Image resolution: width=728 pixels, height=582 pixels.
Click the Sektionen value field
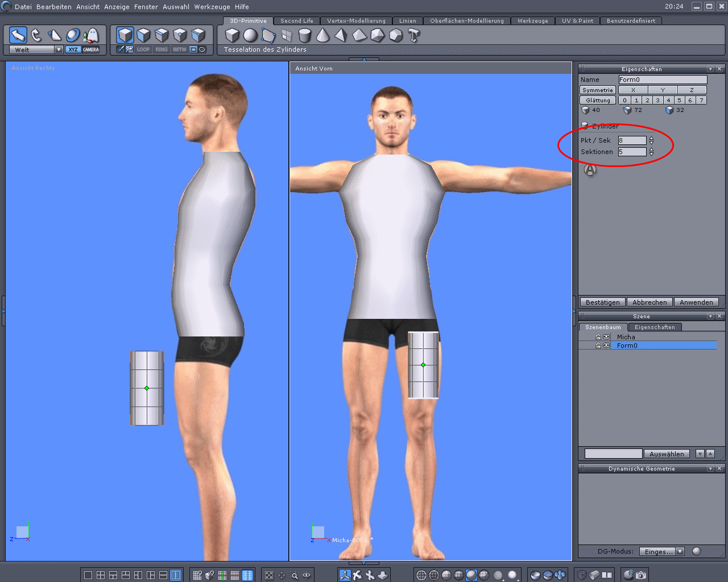[632, 152]
